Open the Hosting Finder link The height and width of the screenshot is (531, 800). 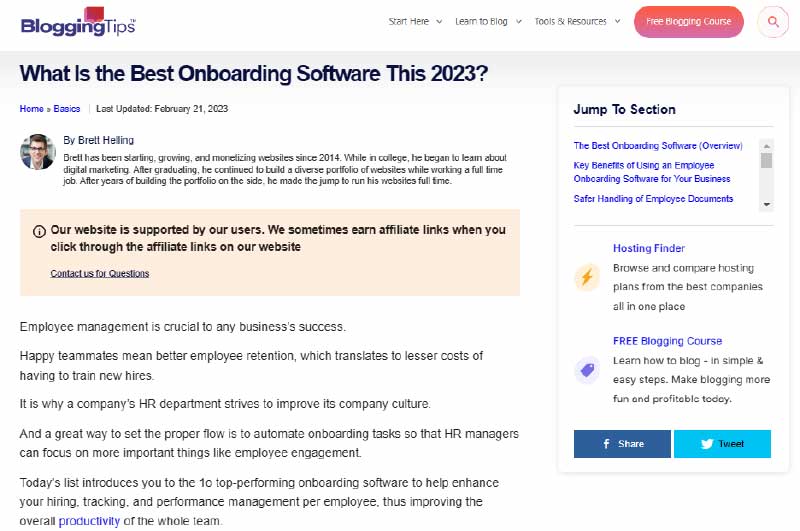tap(648, 248)
